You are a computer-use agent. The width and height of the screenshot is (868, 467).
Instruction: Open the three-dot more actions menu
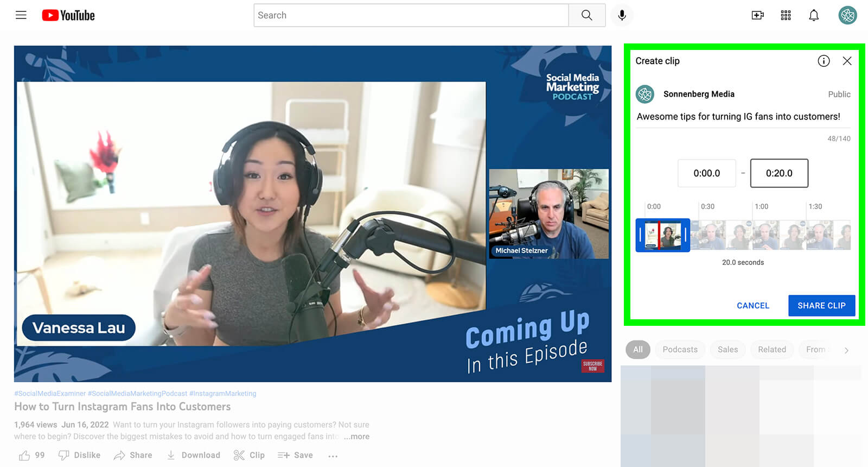[333, 456]
